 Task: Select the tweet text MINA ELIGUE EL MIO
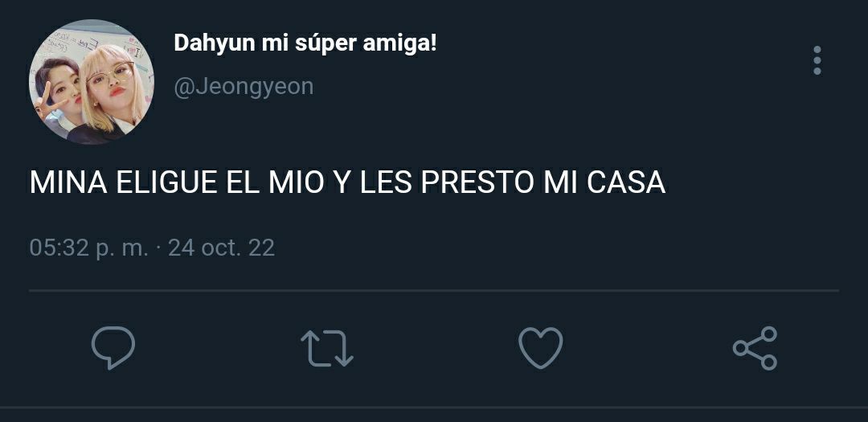point(177,182)
